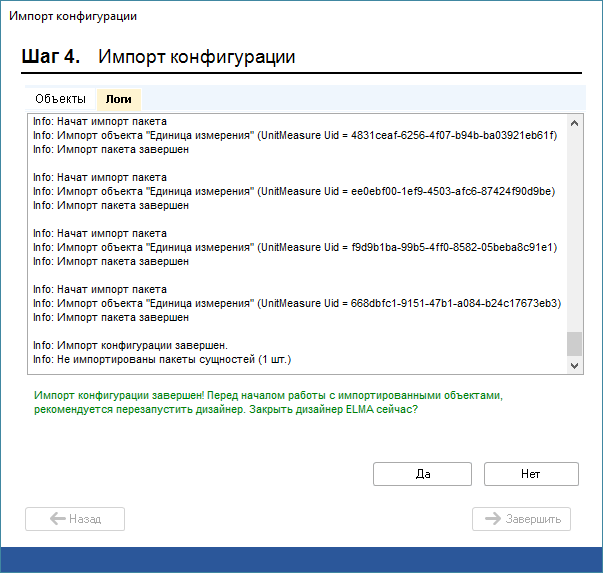This screenshot has width=603, height=573.
Task: Click the back arrow icon on Назад
Action: point(58,518)
